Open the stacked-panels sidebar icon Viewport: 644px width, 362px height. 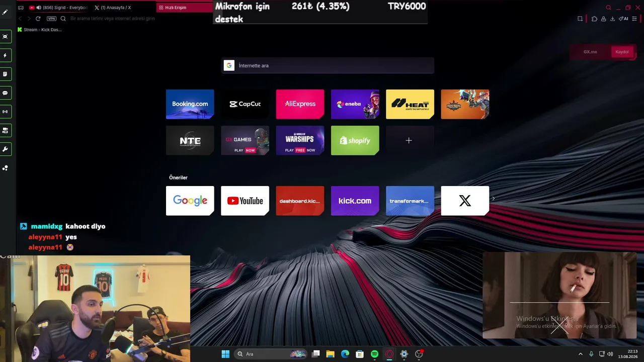[x=5, y=130]
